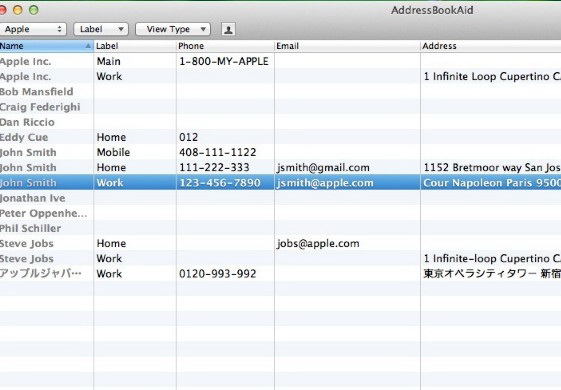Select phone number 111-222-333
Screen dimensions: 561x390
coord(214,167)
